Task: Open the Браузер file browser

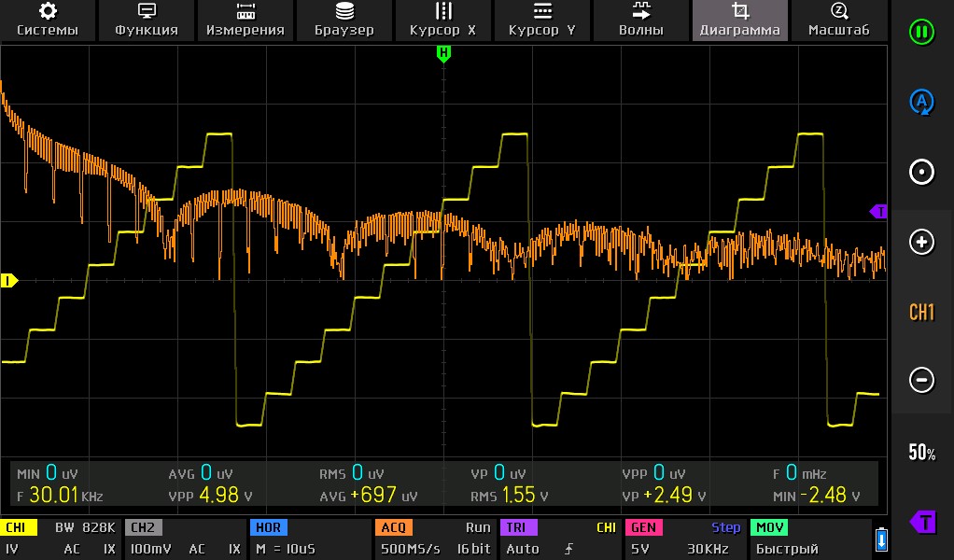Action: [344, 20]
